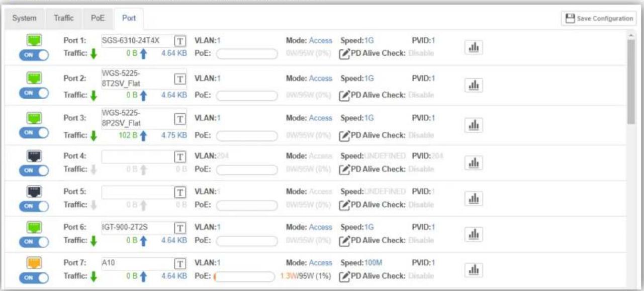Toggle the ON switch for Port 5

tap(34, 206)
